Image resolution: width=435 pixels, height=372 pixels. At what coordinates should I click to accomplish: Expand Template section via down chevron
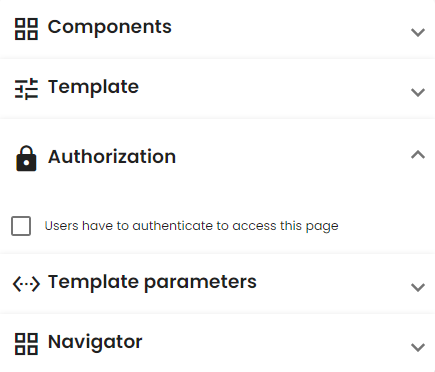pyautogui.click(x=418, y=92)
